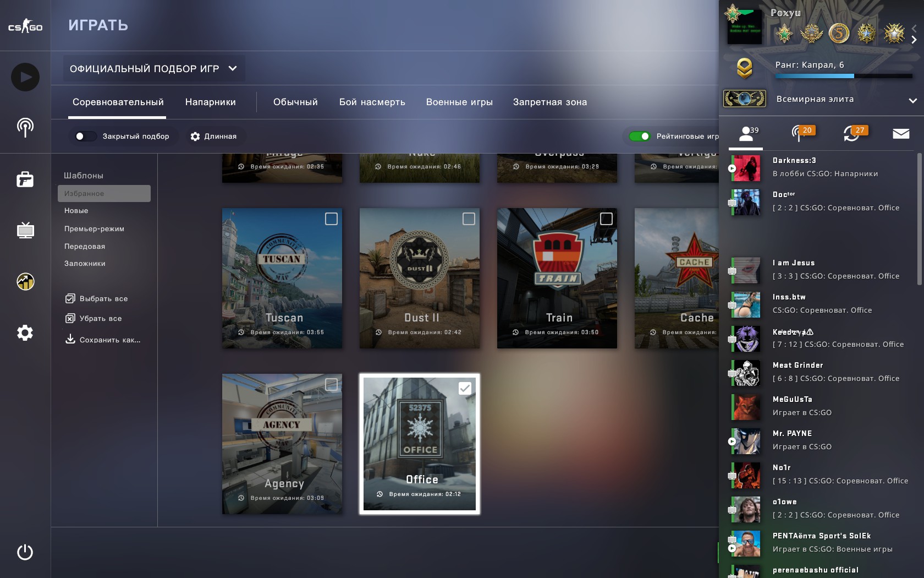The image size is (924, 578).
Task: Check the Dust II map checkbox
Action: tap(469, 219)
